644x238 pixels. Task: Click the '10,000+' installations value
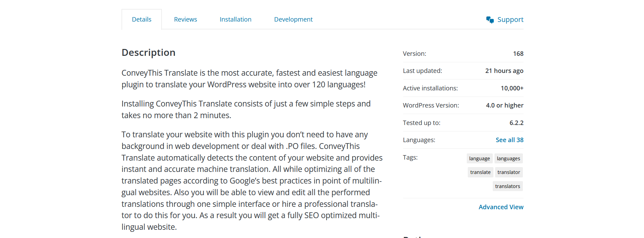pyautogui.click(x=512, y=88)
